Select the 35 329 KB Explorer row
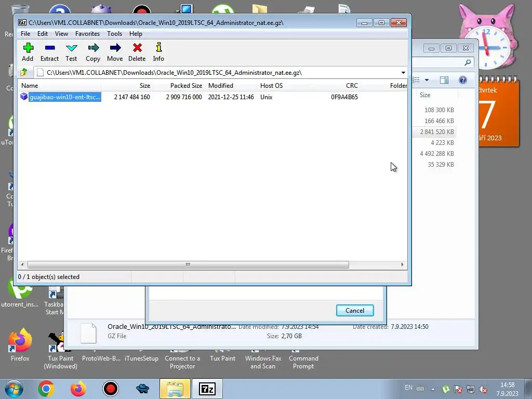This screenshot has width=532, height=399. click(x=441, y=165)
